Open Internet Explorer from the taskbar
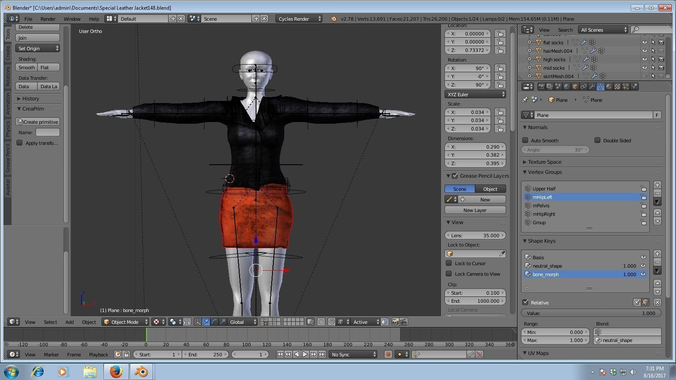Viewport: 676px width, 380px height. click(38, 371)
